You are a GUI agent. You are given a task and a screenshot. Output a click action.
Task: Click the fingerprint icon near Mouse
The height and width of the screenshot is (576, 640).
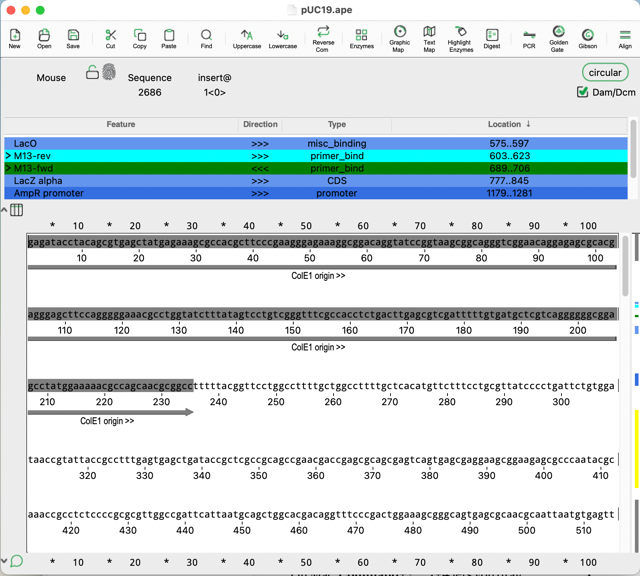point(109,72)
